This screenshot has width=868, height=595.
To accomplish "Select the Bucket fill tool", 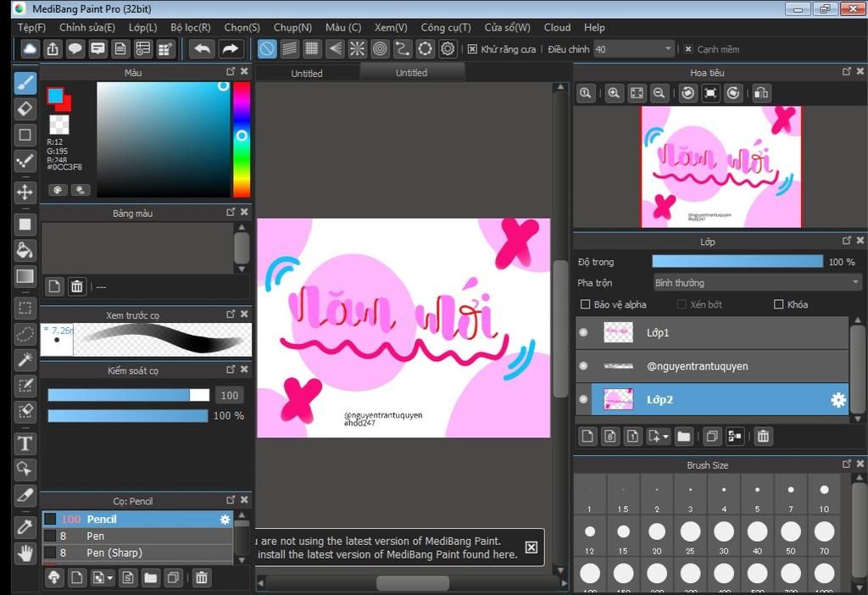I will coord(25,250).
